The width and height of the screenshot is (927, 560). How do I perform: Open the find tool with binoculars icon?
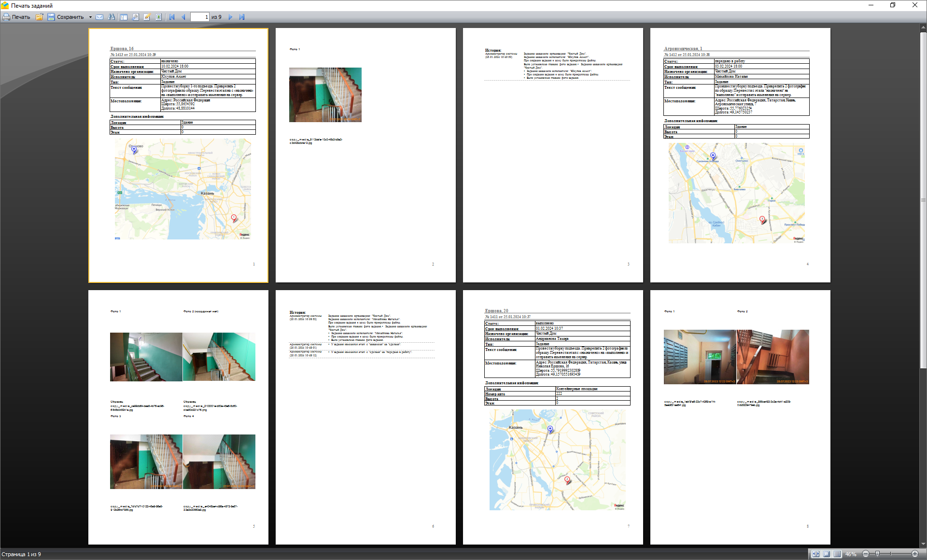coord(112,17)
